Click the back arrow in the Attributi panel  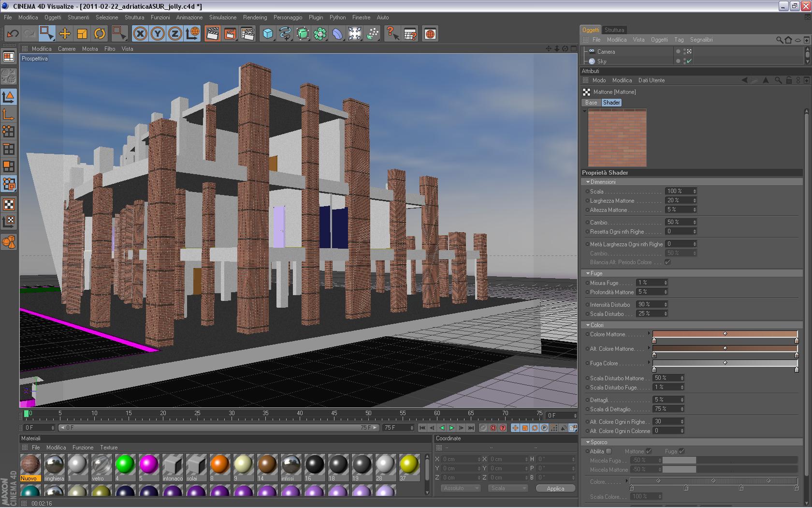click(744, 80)
